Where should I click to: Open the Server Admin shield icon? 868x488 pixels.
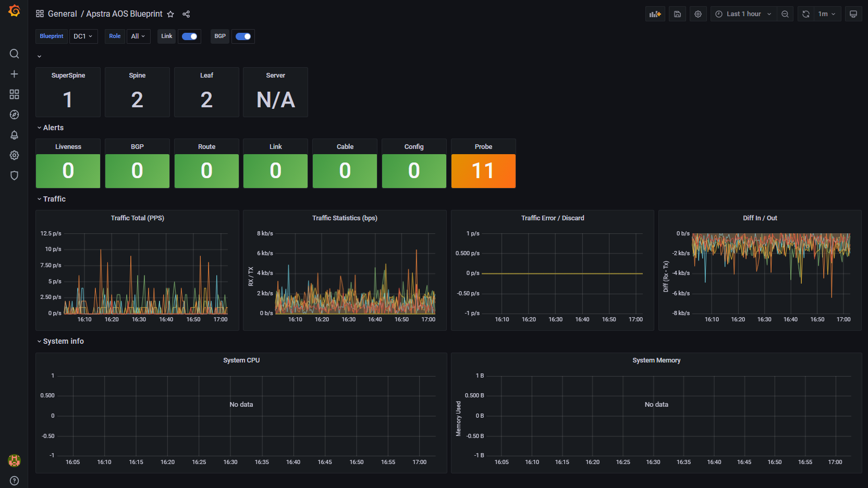(14, 176)
